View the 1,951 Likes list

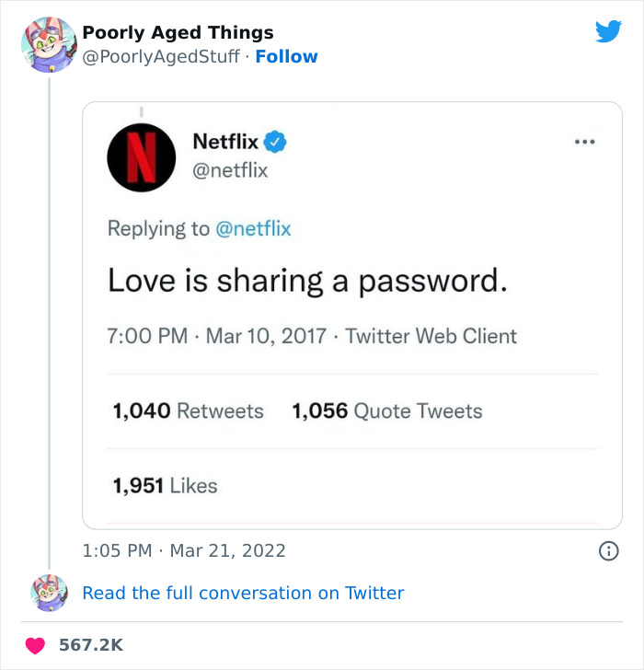pos(166,486)
